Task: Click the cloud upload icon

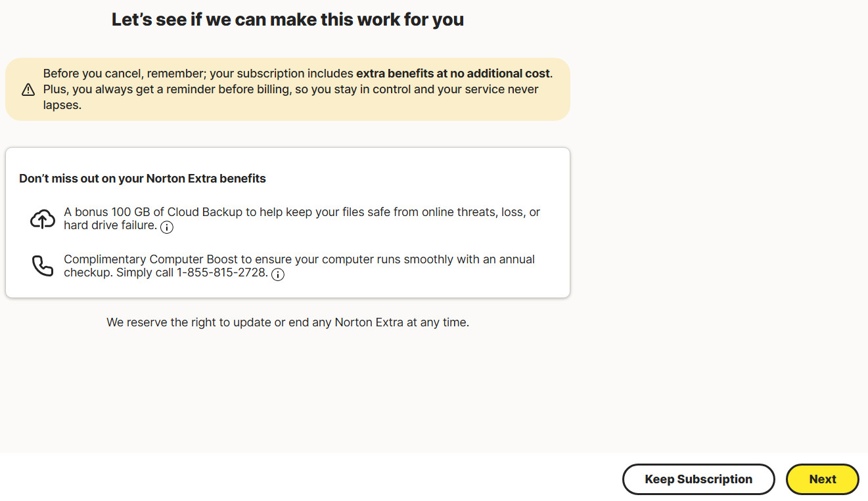Action: [43, 219]
